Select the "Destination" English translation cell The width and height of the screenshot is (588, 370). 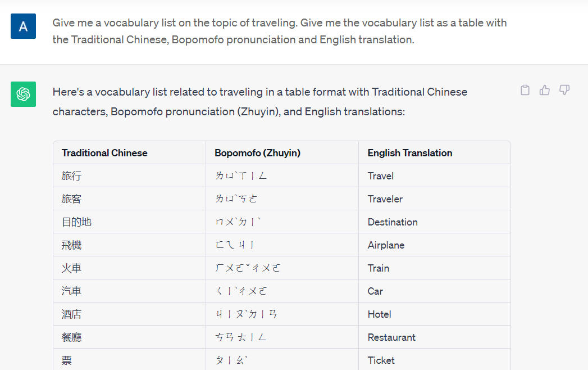pyautogui.click(x=392, y=222)
